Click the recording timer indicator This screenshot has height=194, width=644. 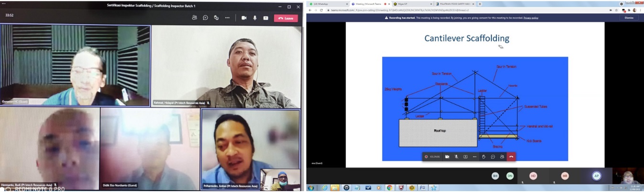coord(433,157)
